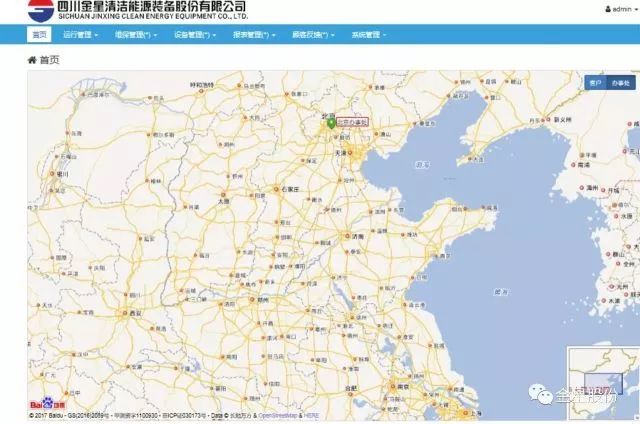640x424 pixels.
Task: Click the 天津 city label on the map
Action: (x=340, y=153)
